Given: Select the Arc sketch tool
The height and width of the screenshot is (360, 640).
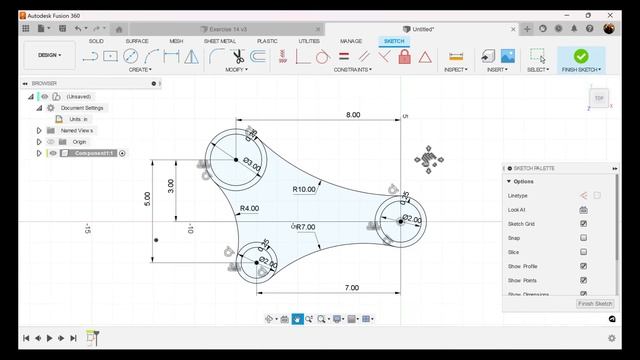Looking at the screenshot, I should click(x=151, y=56).
